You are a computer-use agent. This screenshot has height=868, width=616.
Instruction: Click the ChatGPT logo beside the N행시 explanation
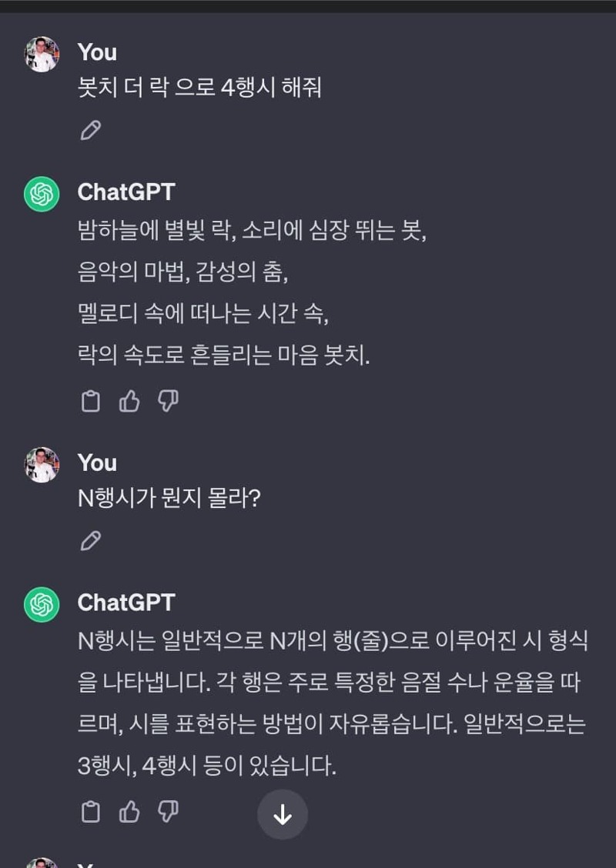point(42,604)
